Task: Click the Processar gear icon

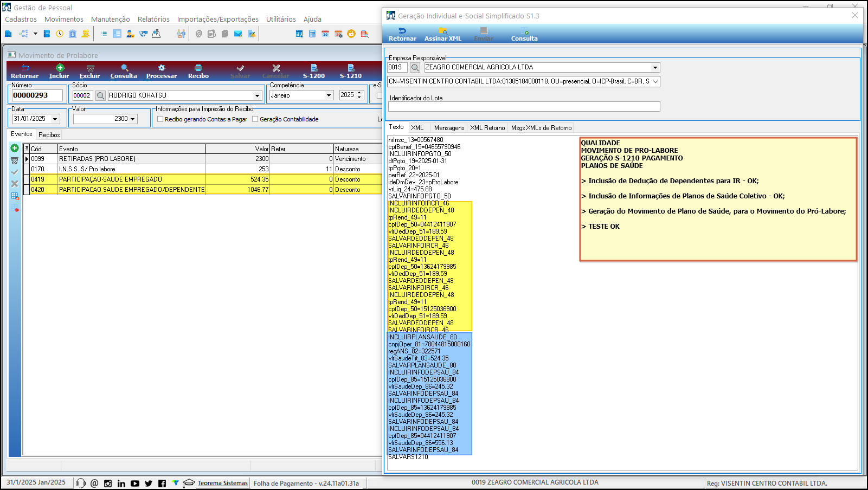Action: (162, 68)
